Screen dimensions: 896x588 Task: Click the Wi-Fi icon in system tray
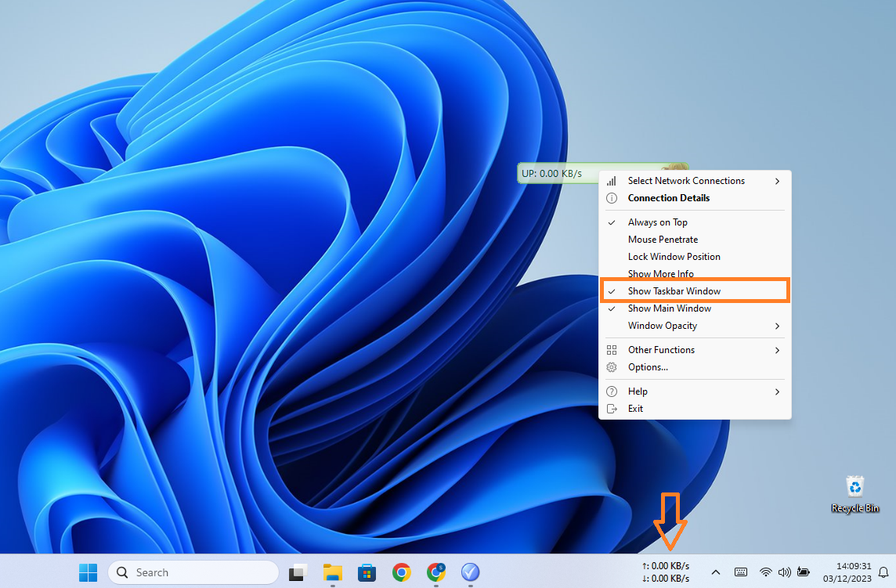766,572
